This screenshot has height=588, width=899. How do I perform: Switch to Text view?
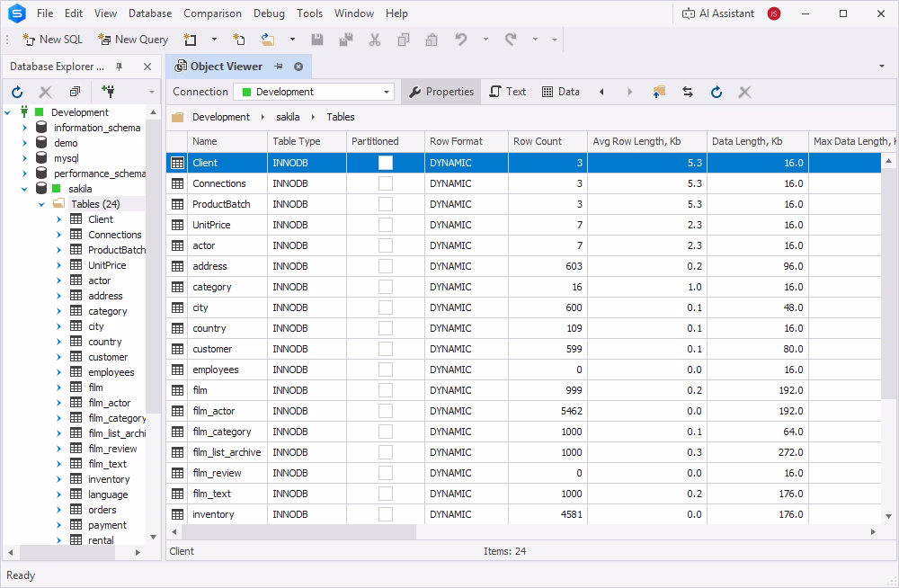coord(507,92)
